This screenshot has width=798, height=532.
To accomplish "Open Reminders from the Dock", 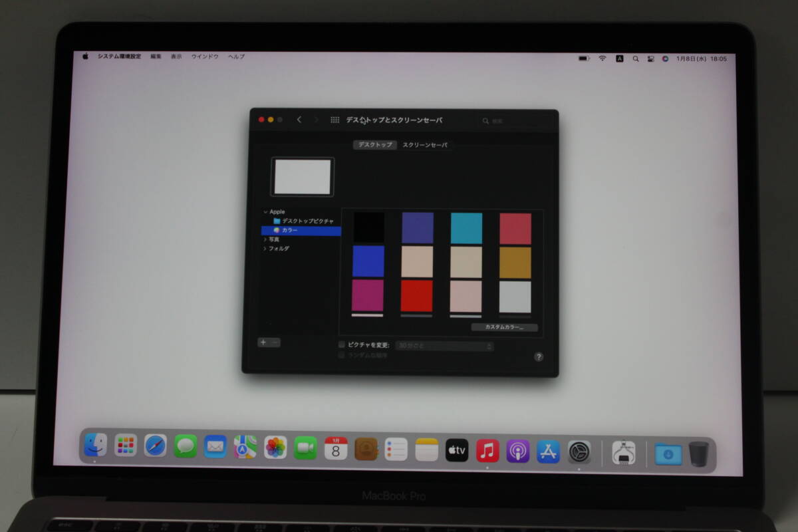I will [396, 449].
